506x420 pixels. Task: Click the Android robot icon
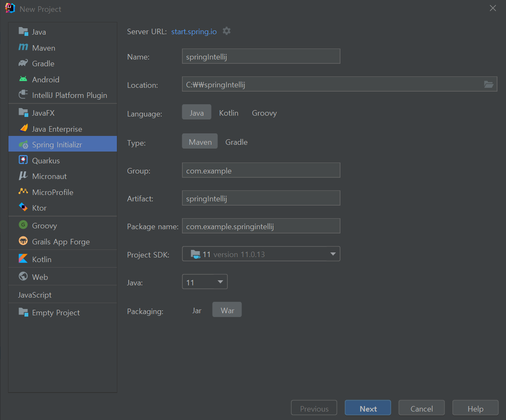point(23,79)
